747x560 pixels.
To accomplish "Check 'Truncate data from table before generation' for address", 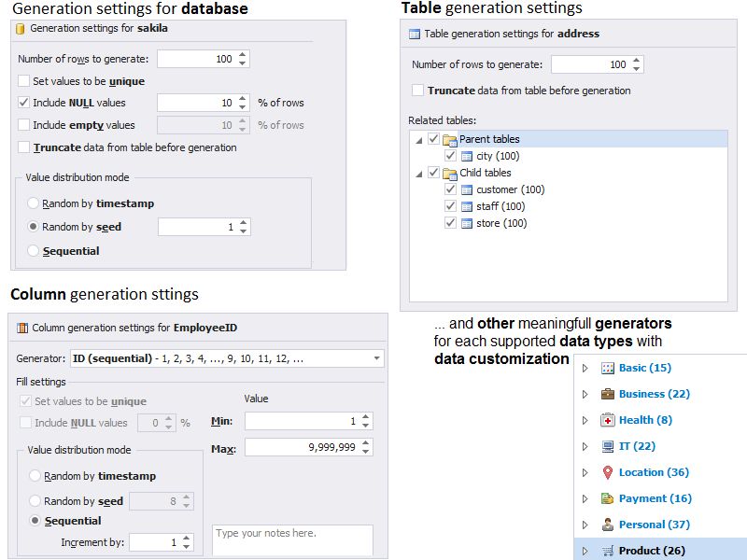I will click(416, 91).
